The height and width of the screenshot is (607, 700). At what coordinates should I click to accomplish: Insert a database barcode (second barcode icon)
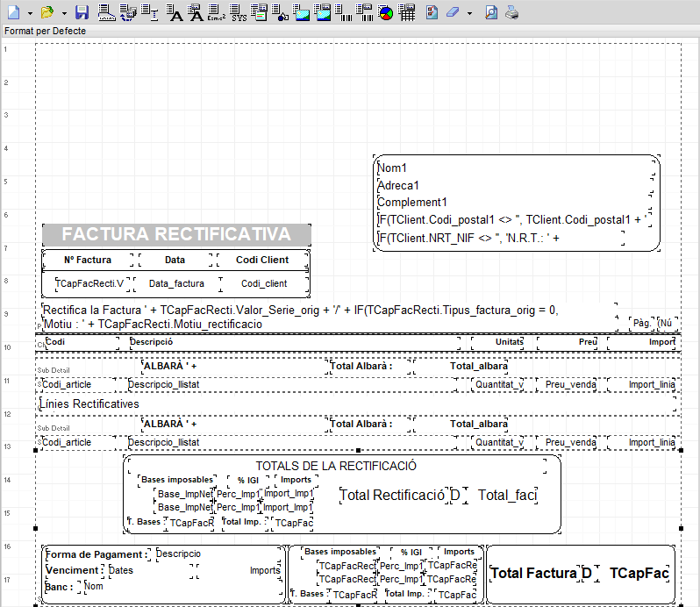pyautogui.click(x=364, y=12)
